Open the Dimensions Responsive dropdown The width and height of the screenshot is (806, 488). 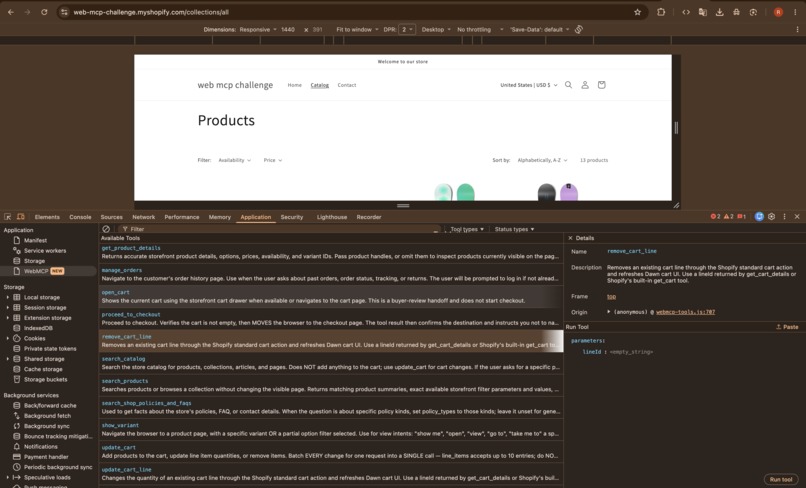258,29
